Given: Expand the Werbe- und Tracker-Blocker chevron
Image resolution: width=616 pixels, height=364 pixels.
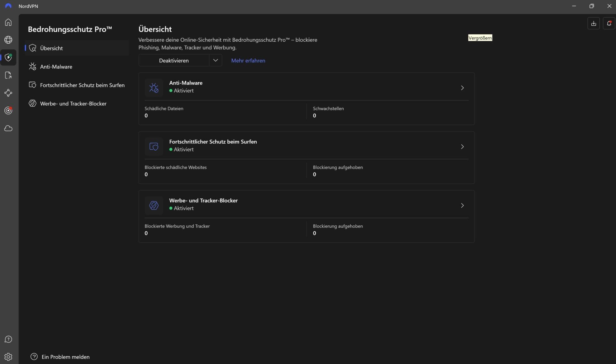Looking at the screenshot, I should [462, 205].
